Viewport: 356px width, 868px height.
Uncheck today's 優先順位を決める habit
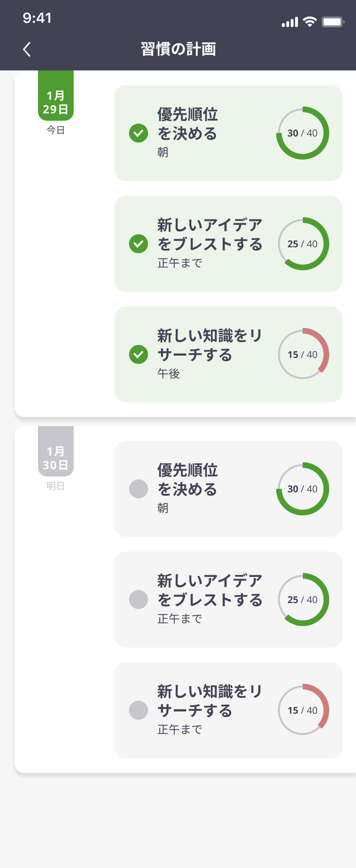(x=138, y=133)
